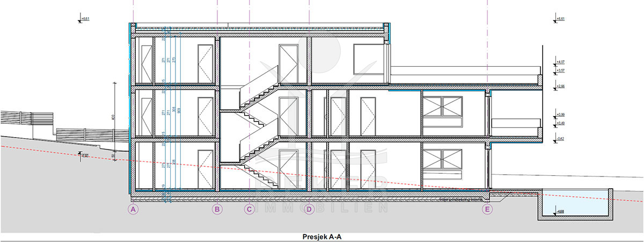
Task: Select grid axis marker C circle
Action: click(x=249, y=209)
